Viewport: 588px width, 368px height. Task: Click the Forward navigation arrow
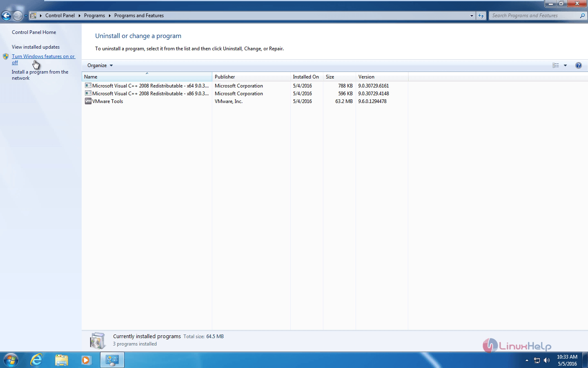pos(18,16)
